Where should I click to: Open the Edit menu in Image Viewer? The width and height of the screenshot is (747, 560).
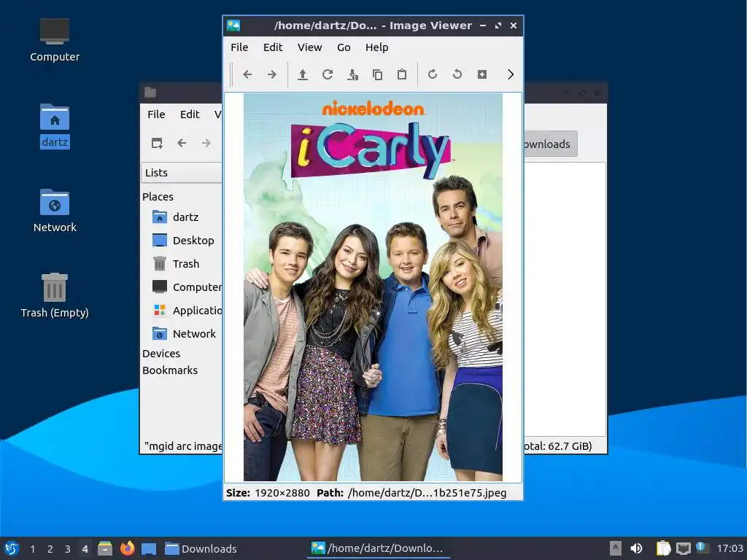[x=273, y=47]
